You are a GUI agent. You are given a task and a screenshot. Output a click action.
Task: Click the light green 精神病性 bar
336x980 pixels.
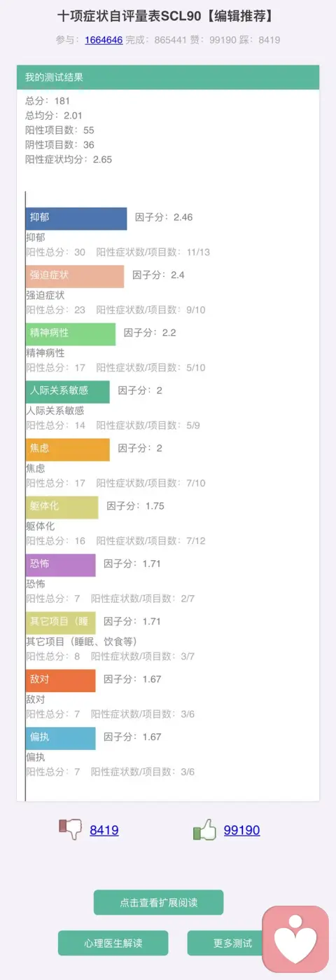pos(71,334)
